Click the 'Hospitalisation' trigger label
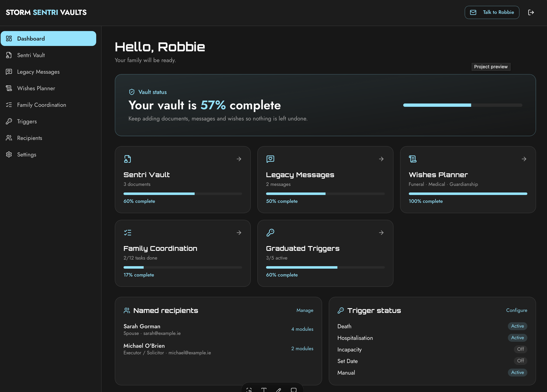Viewport: 547px width, 392px height. click(x=355, y=338)
